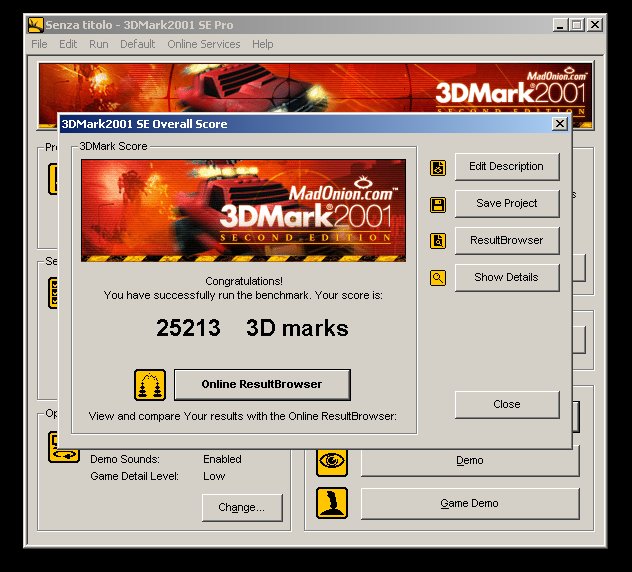Click the eye icon next to Demo
Screen dimensions: 632x572
[332, 461]
